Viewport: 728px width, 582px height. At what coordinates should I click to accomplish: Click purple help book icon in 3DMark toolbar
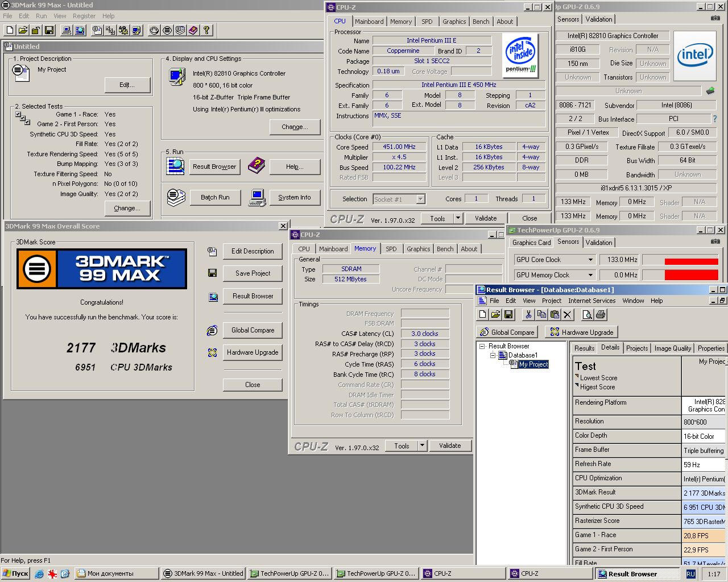[193, 30]
